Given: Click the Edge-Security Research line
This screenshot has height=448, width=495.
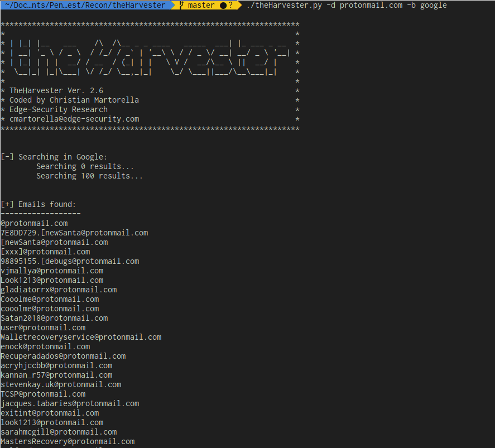Looking at the screenshot, I should [x=59, y=109].
